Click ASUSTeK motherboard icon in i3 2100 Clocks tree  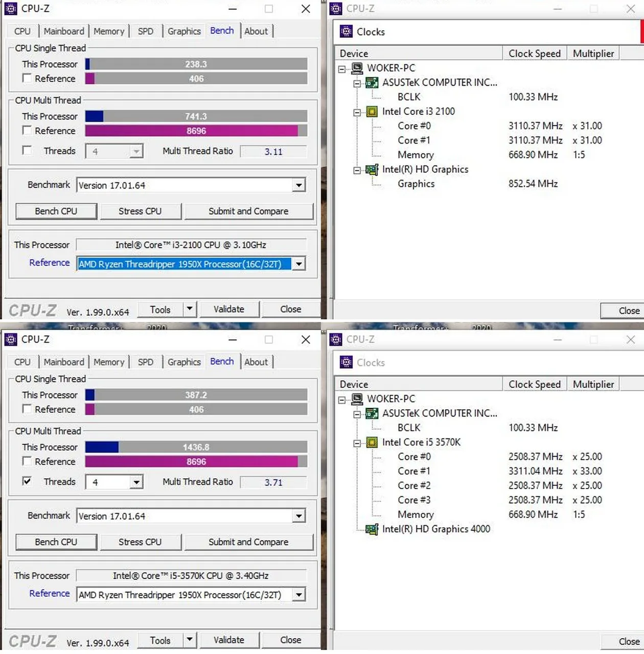coord(373,82)
